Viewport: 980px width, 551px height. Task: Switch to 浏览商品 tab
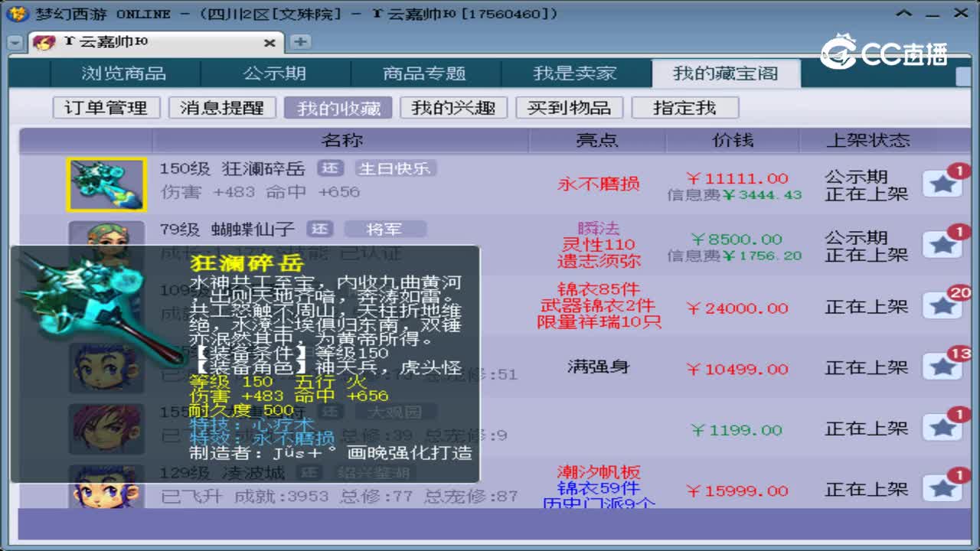[124, 73]
